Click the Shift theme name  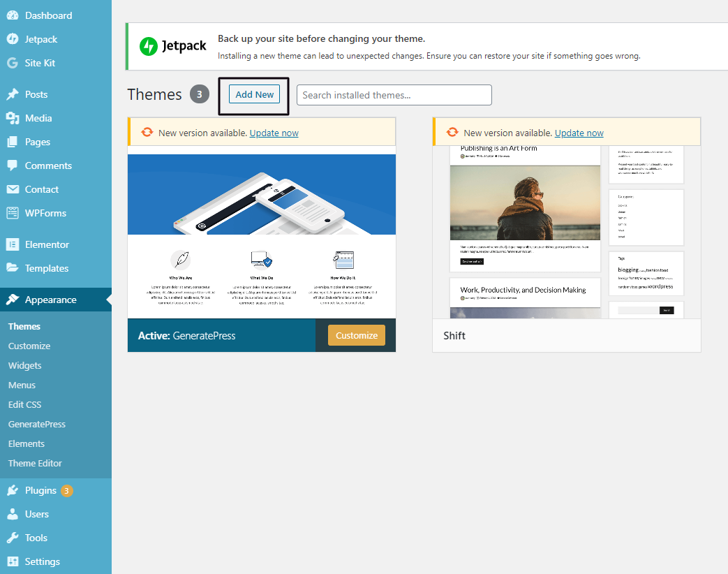[454, 336]
